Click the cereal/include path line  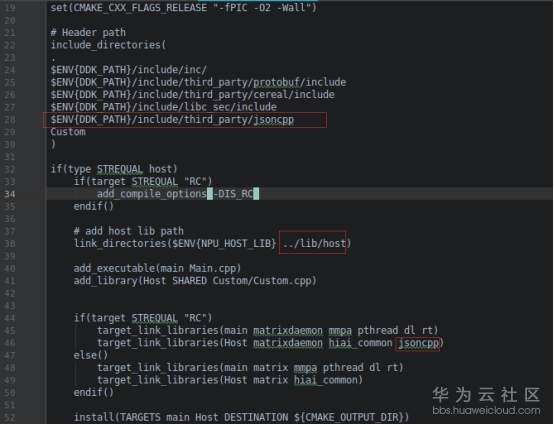click(193, 95)
